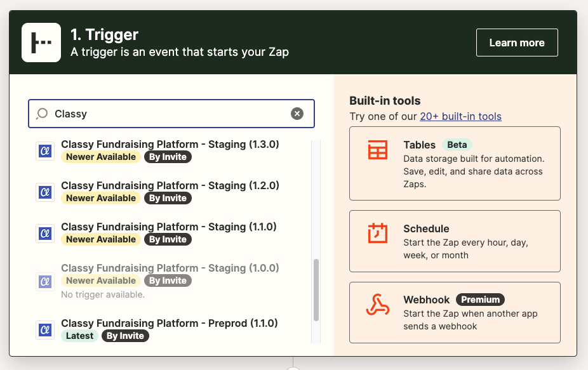Clear the search with the X icon
Screen dimensions: 588x370
coord(297,114)
